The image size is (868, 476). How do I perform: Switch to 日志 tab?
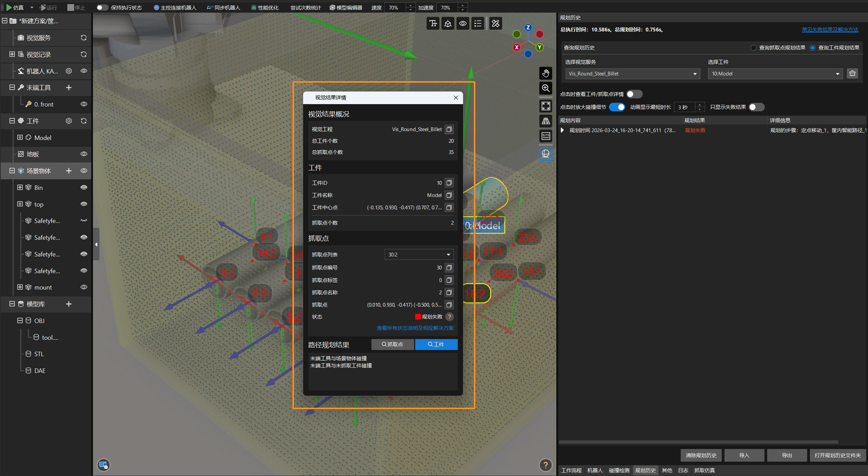(x=683, y=471)
